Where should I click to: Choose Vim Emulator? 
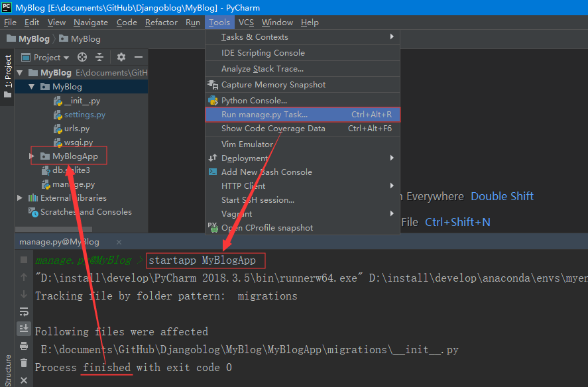[x=303, y=144]
